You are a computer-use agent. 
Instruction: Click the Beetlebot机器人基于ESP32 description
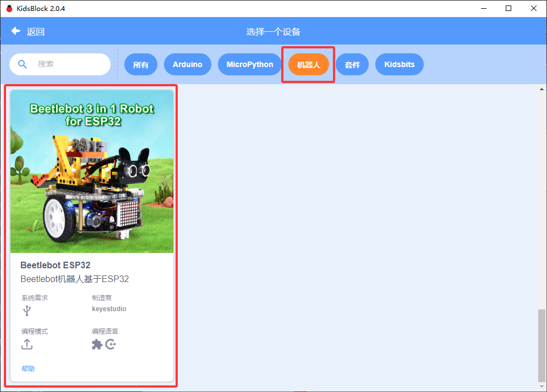pos(75,279)
